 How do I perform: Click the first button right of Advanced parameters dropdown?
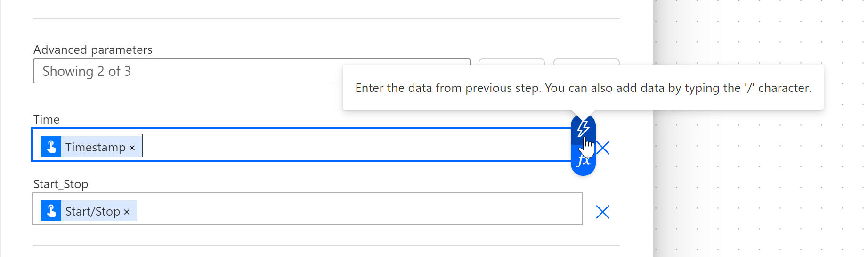(511, 62)
